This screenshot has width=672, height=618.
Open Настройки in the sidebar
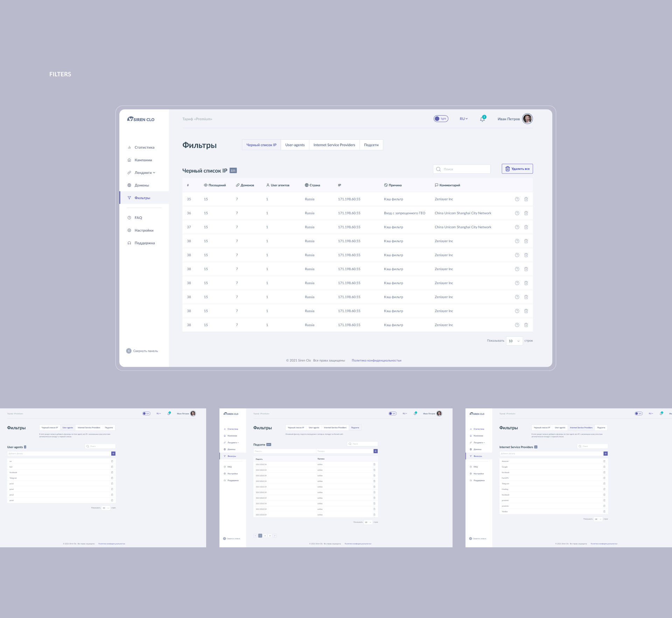coord(144,230)
